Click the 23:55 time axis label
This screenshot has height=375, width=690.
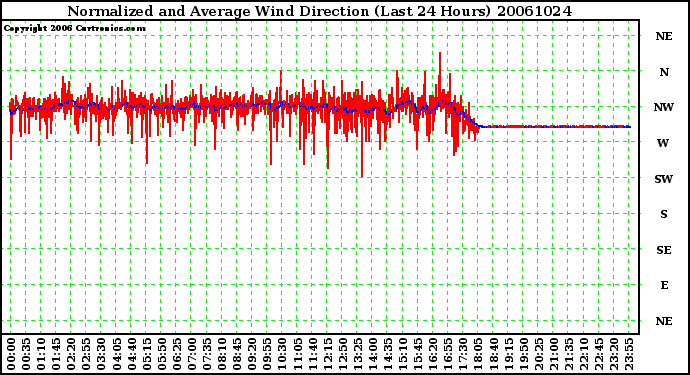point(629,354)
